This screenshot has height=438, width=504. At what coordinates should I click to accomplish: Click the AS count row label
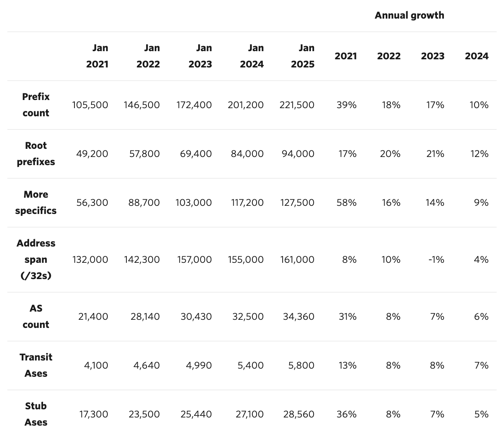click(x=36, y=316)
